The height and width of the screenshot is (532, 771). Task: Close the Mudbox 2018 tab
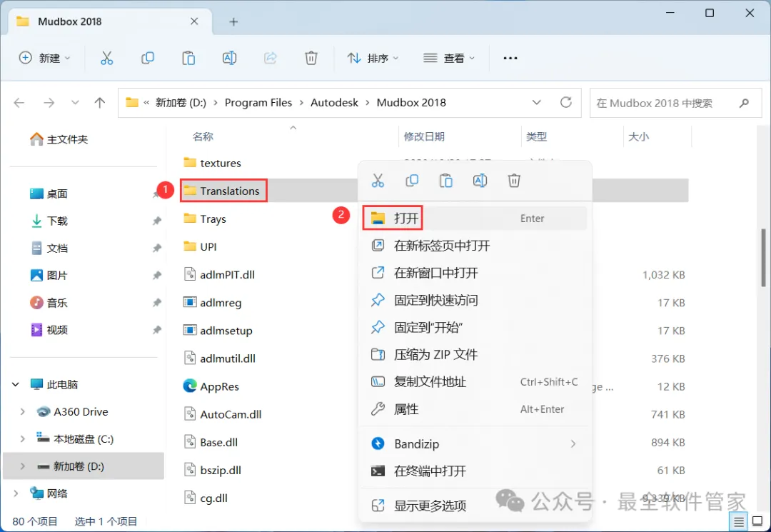[x=194, y=21]
